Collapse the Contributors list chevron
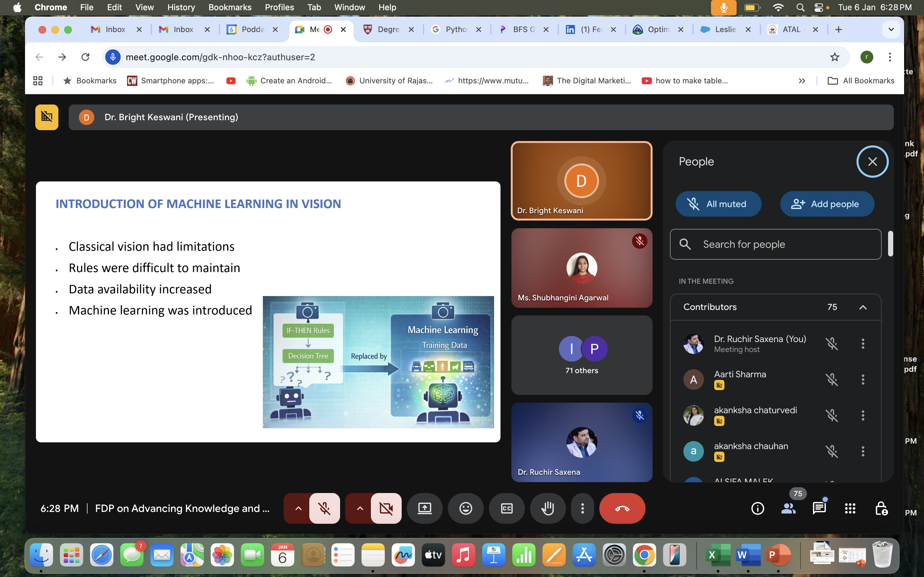This screenshot has height=577, width=924. pos(862,307)
